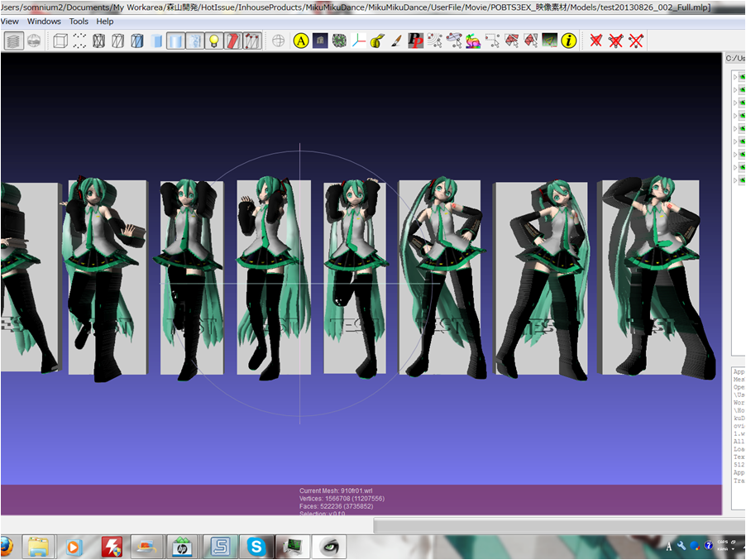746x560 pixels.
Task: Click the horizontal scrollbar below the viewport
Action: [x=546, y=526]
